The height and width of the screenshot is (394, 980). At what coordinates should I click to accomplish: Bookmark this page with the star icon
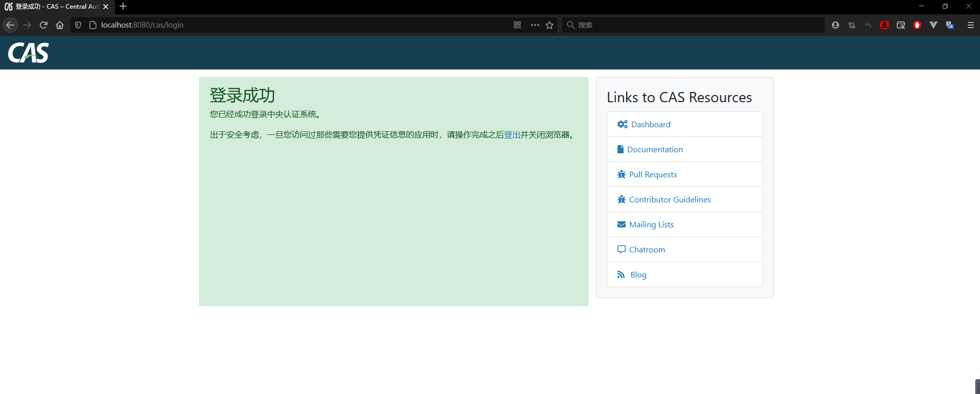pyautogui.click(x=549, y=25)
